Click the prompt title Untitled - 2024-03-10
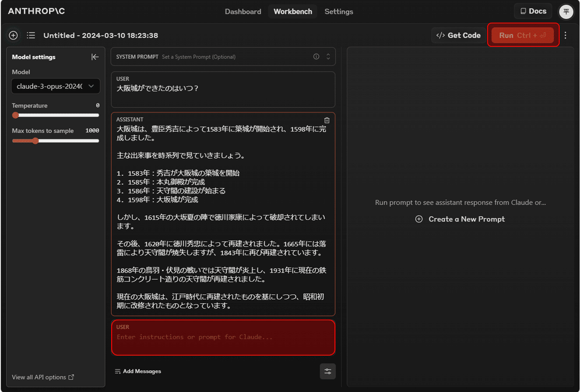This screenshot has height=392, width=580. (101, 35)
